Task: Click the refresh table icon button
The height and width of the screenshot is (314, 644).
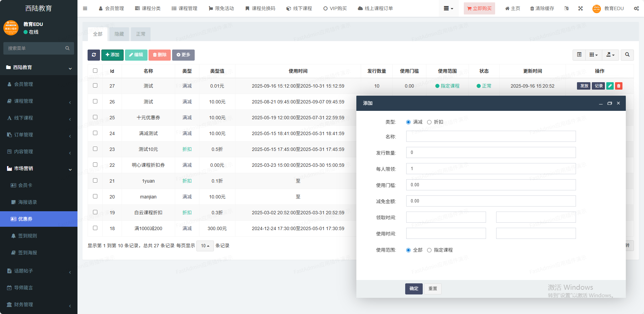Action: pyautogui.click(x=94, y=55)
